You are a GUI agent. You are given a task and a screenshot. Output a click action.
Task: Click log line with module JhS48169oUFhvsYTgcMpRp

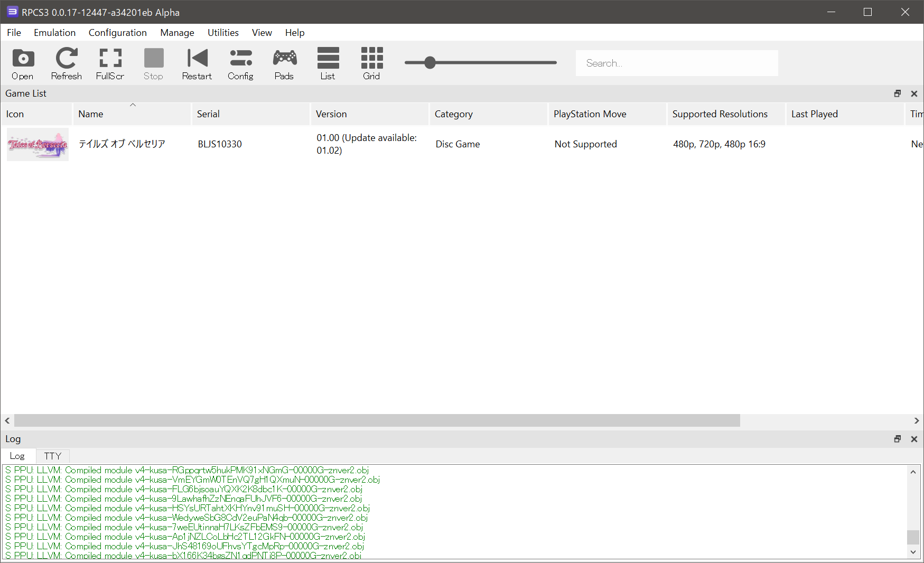[184, 546]
